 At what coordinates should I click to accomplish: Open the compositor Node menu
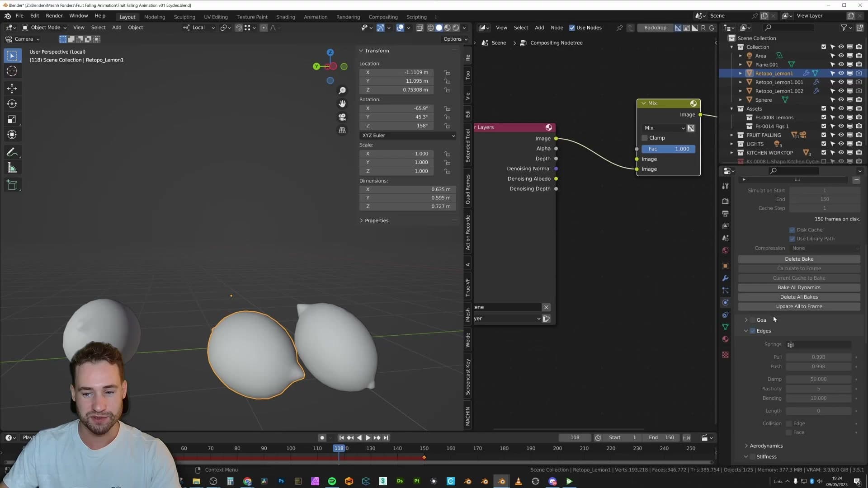click(557, 28)
